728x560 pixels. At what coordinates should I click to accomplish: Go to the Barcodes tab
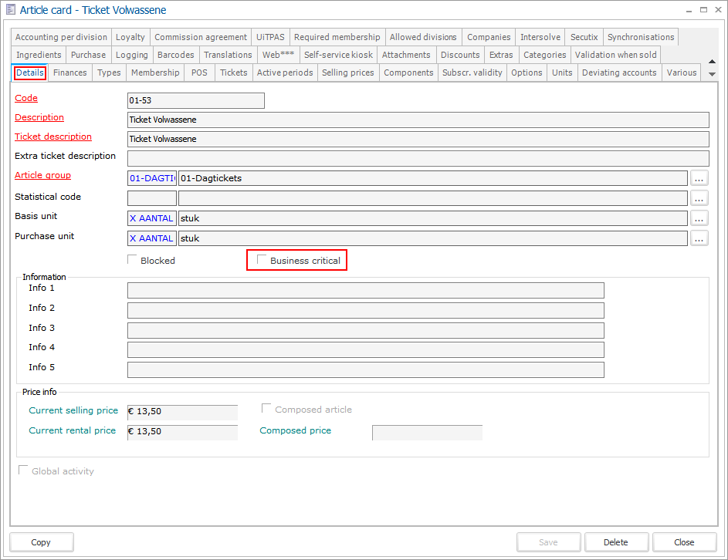[175, 55]
